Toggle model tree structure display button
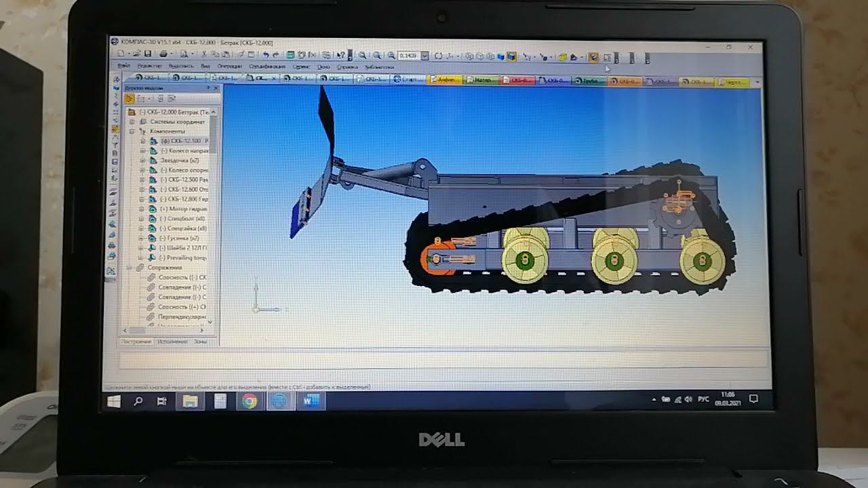 pos(129,98)
